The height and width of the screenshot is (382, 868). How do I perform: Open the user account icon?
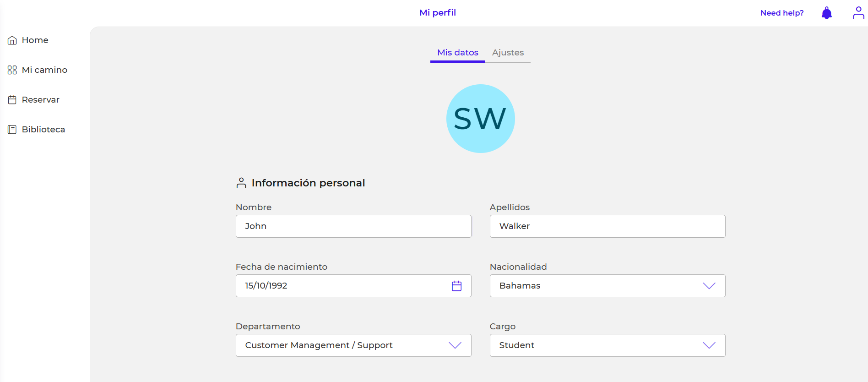pyautogui.click(x=858, y=13)
